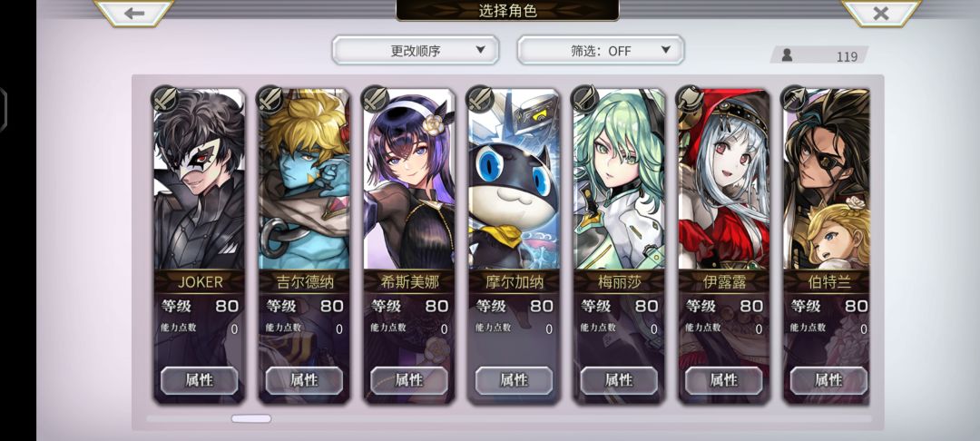This screenshot has height=441, width=980.
Task: Go back using the left arrow button
Action: (133, 13)
